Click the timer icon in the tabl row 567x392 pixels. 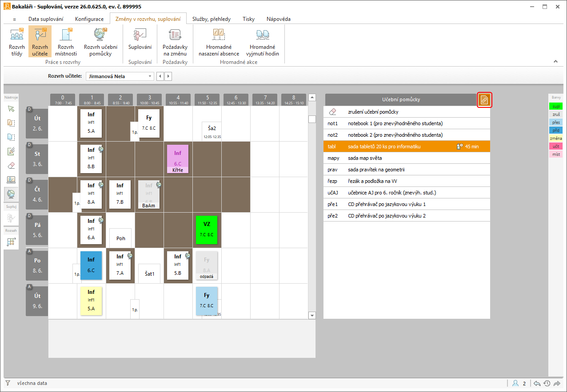click(460, 147)
